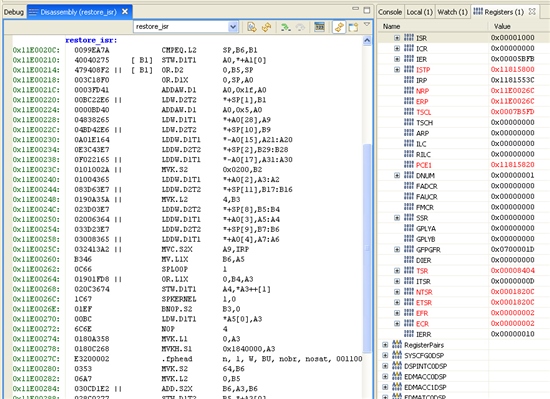Expand the SSR register
Image resolution: width=550 pixels, height=399 pixels.
click(397, 218)
